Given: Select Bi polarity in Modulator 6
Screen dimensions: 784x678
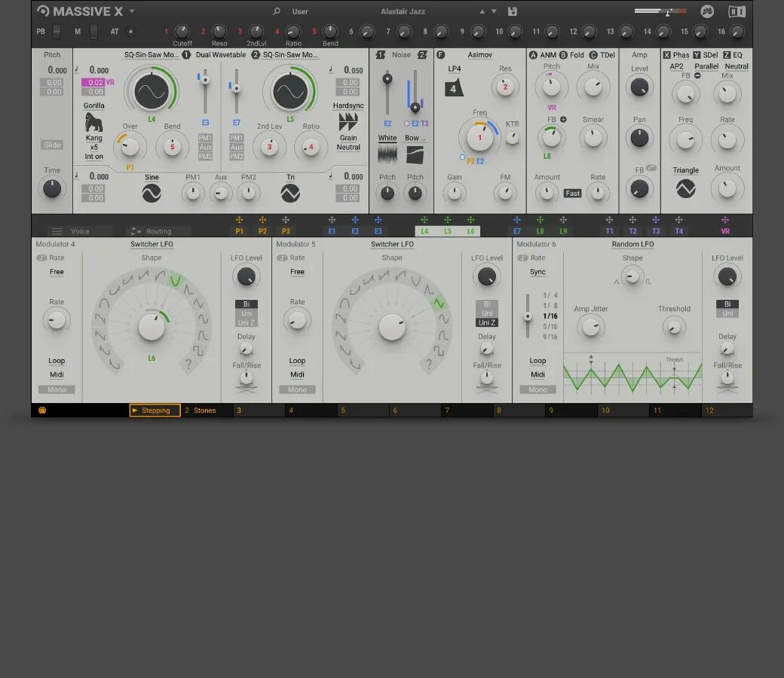Looking at the screenshot, I should click(727, 304).
